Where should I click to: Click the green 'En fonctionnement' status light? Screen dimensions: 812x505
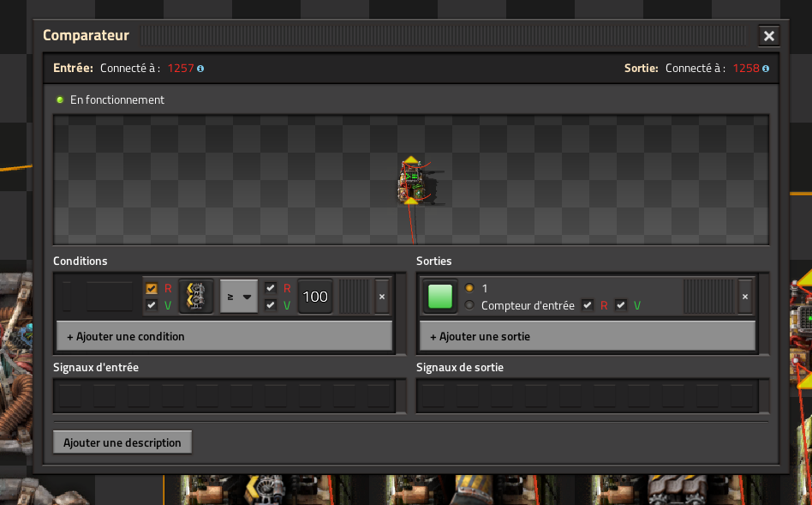(x=60, y=99)
